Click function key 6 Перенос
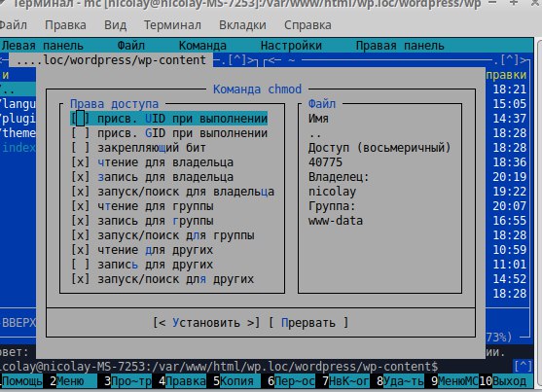542x392 pixels. pyautogui.click(x=291, y=381)
